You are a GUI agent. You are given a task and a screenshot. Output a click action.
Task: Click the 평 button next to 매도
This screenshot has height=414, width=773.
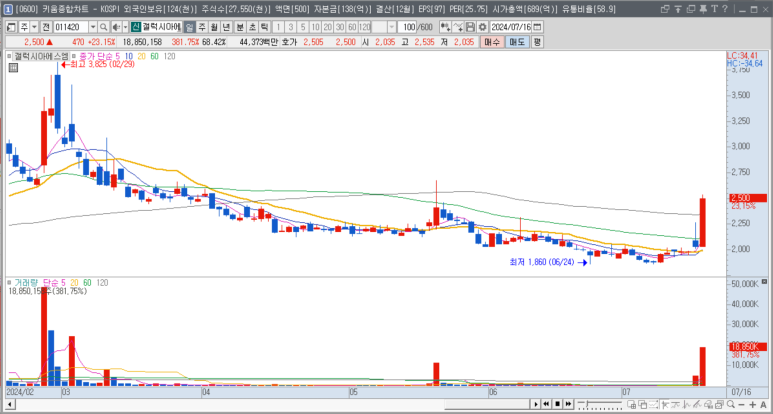[537, 42]
